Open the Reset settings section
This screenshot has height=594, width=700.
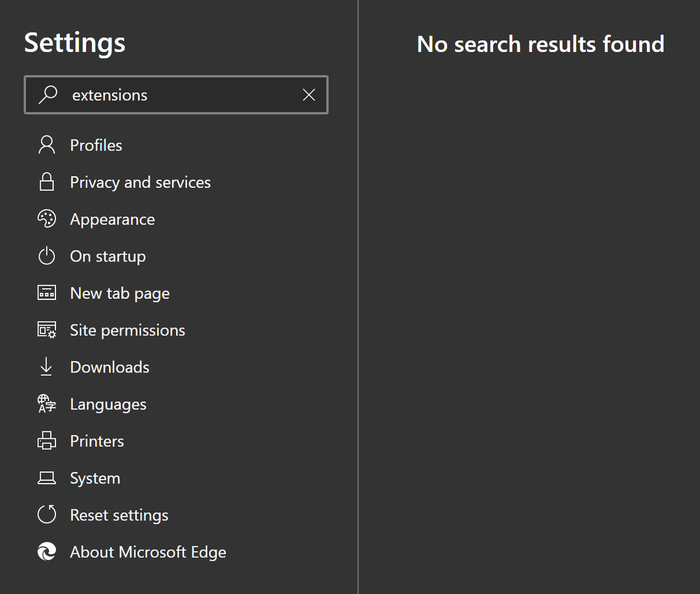coord(119,515)
